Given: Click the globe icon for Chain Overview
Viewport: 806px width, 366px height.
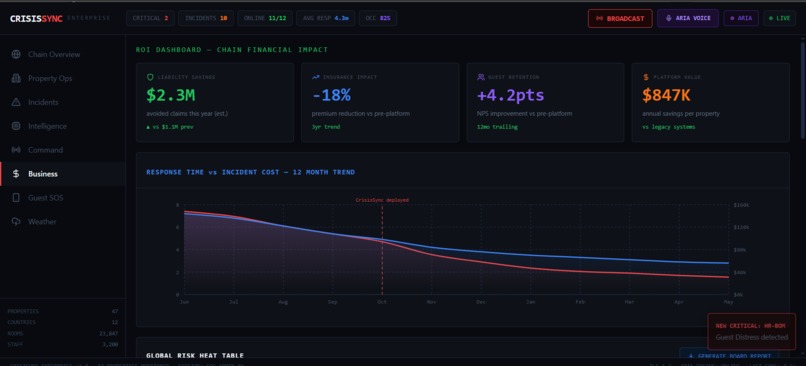Looking at the screenshot, I should [16, 54].
